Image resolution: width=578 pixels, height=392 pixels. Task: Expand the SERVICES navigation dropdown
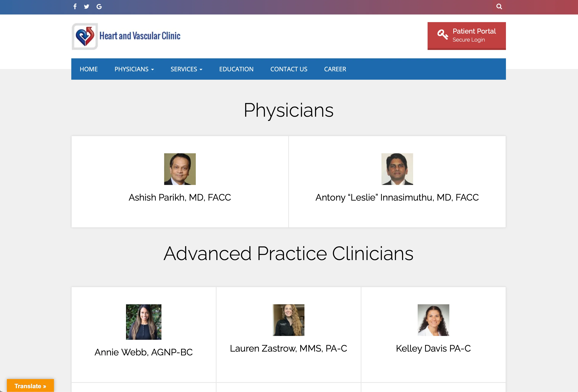tap(186, 69)
